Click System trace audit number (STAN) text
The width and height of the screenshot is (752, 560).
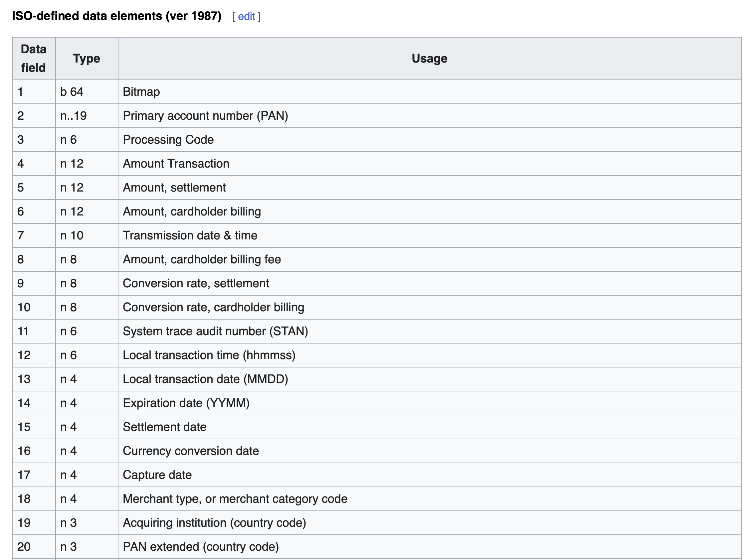pos(215,331)
